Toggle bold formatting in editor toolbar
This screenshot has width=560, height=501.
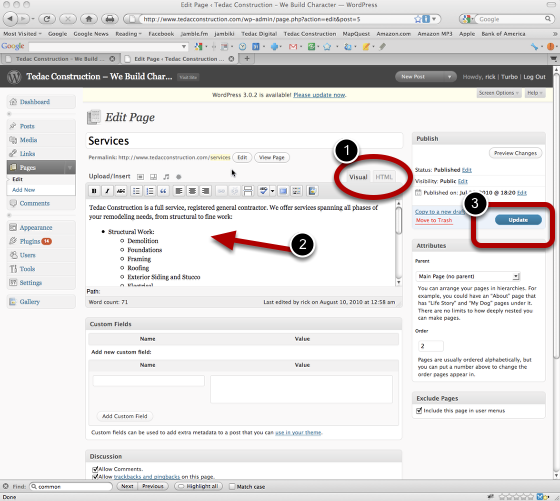[x=94, y=191]
